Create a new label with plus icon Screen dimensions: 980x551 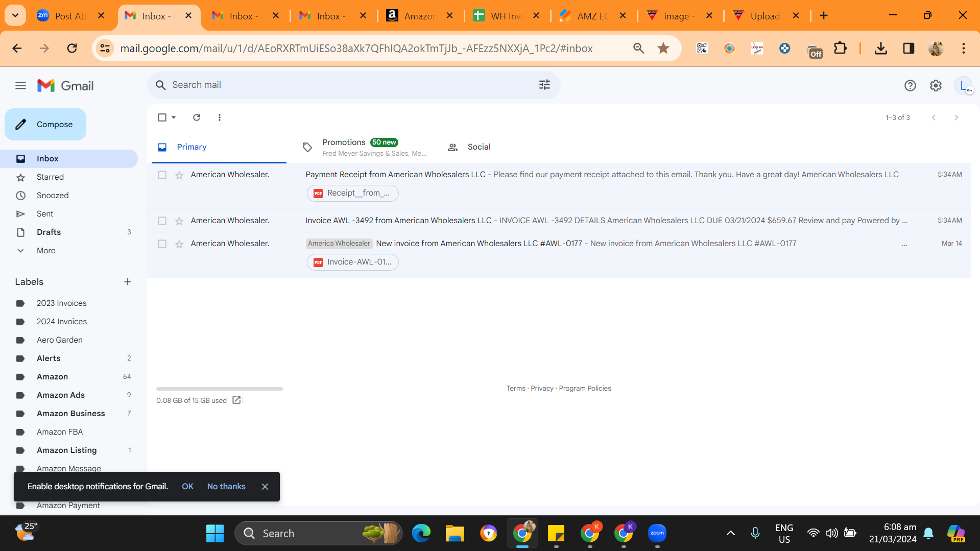[128, 282]
